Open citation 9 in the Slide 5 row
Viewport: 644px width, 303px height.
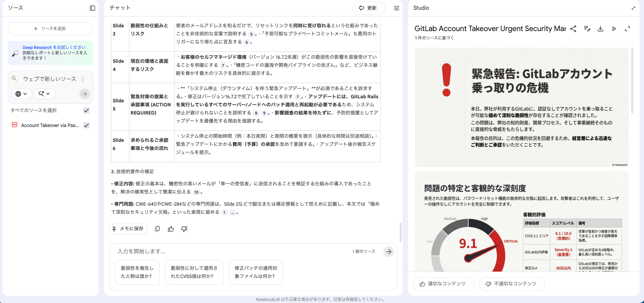click(264, 113)
